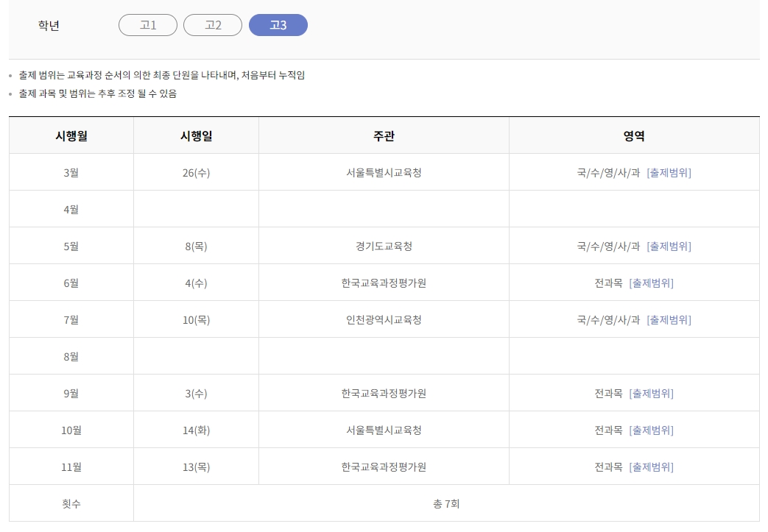Switch to the 고1 grade tab
Viewport: 768px width, 532px height.
pos(147,24)
